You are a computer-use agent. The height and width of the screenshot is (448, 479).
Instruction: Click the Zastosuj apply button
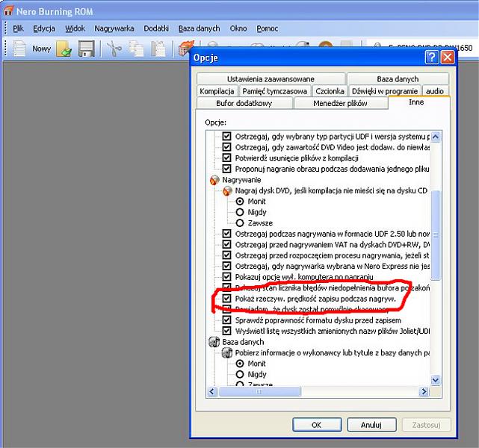pyautogui.click(x=426, y=425)
